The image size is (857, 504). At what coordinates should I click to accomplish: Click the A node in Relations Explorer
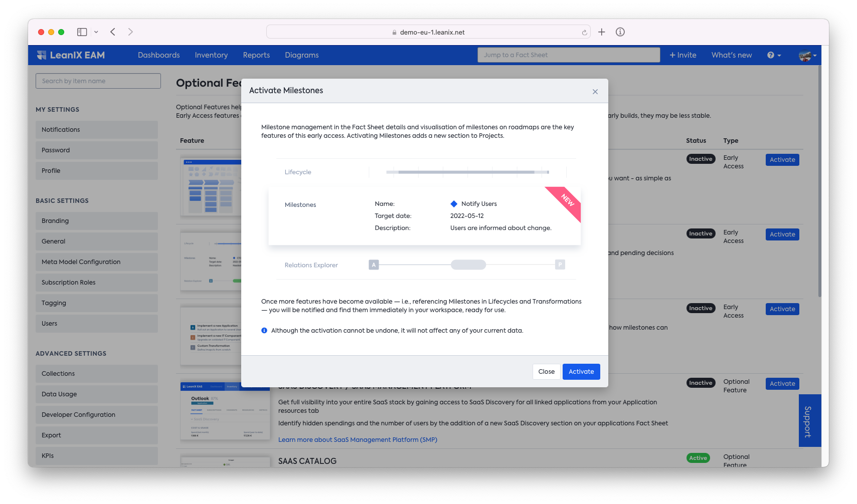pos(374,265)
